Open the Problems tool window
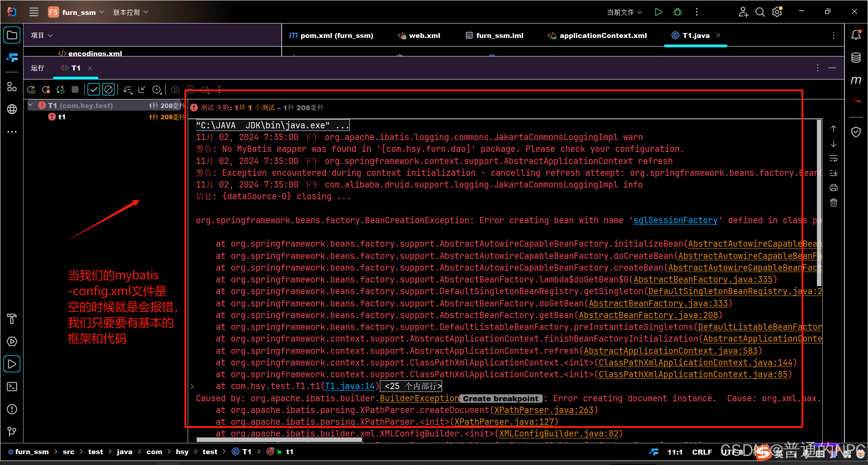868x465 pixels. [12, 409]
